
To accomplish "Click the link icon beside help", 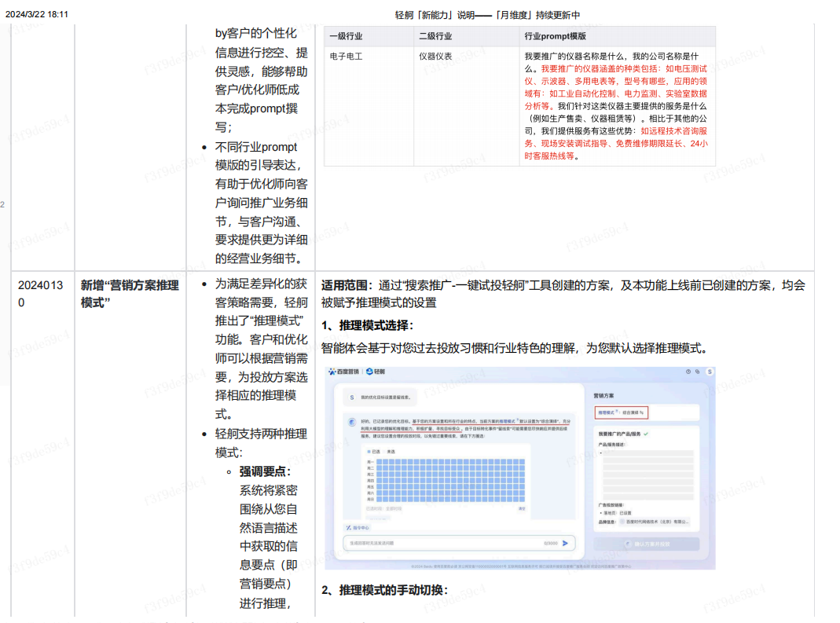I will pyautogui.click(x=697, y=372).
